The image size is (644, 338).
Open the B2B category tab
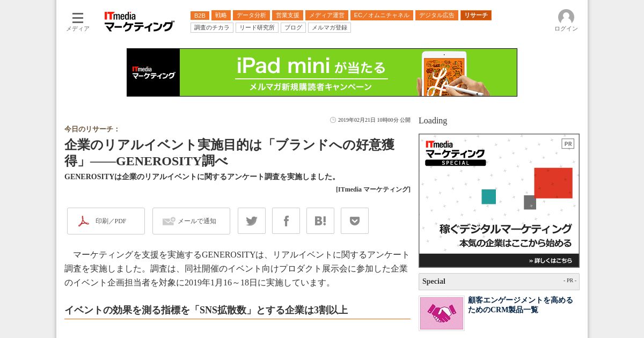[200, 16]
